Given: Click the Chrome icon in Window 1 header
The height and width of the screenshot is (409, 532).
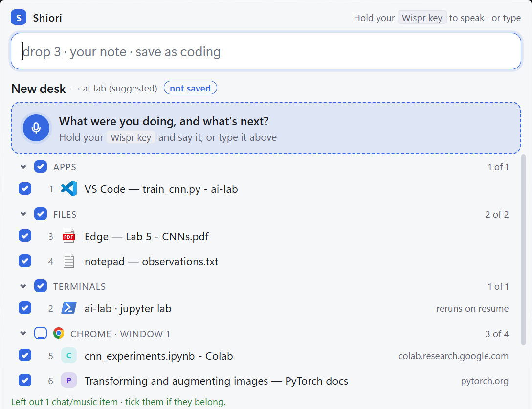Looking at the screenshot, I should [x=59, y=333].
